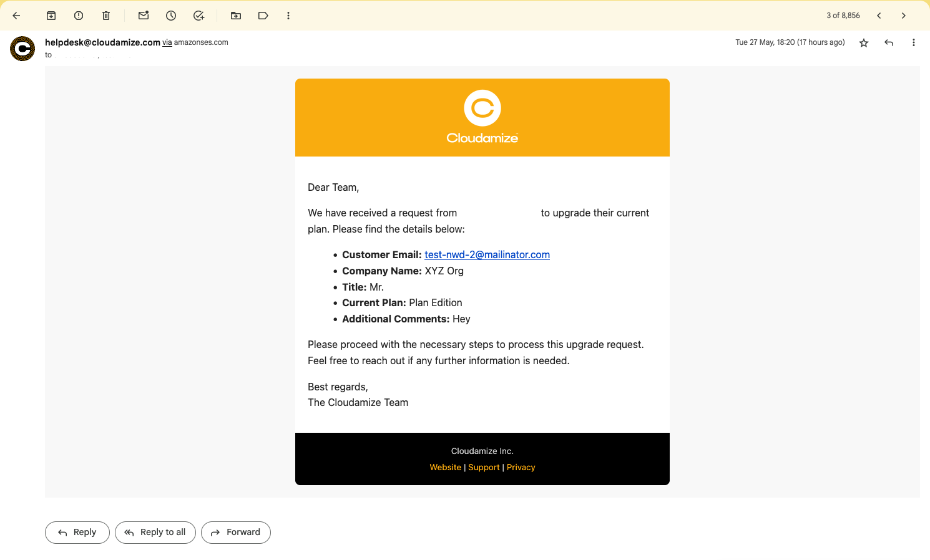Open toolbar More options menu
Screen dimensions: 930x560
[x=288, y=16]
